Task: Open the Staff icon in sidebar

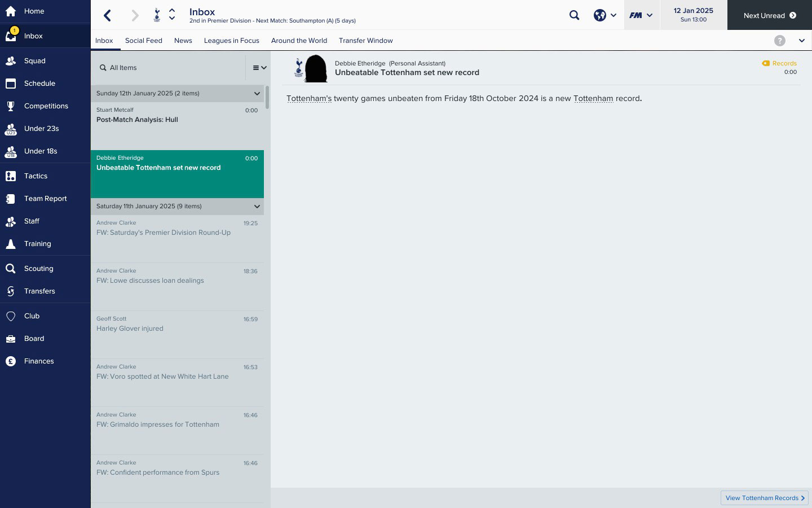Action: pyautogui.click(x=11, y=221)
